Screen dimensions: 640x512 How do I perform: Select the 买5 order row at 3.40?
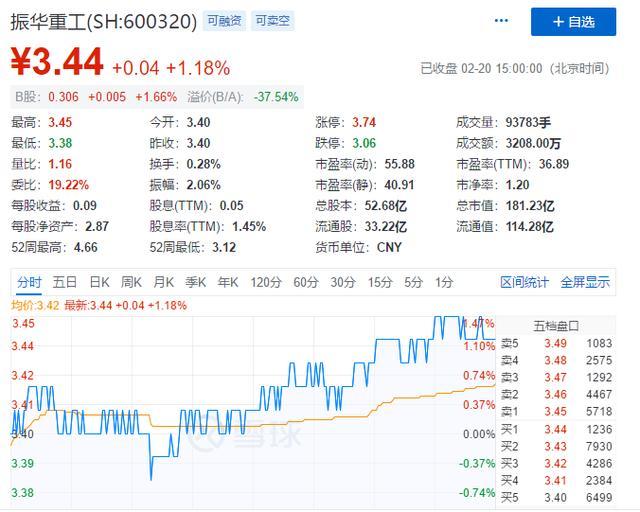(x=556, y=498)
